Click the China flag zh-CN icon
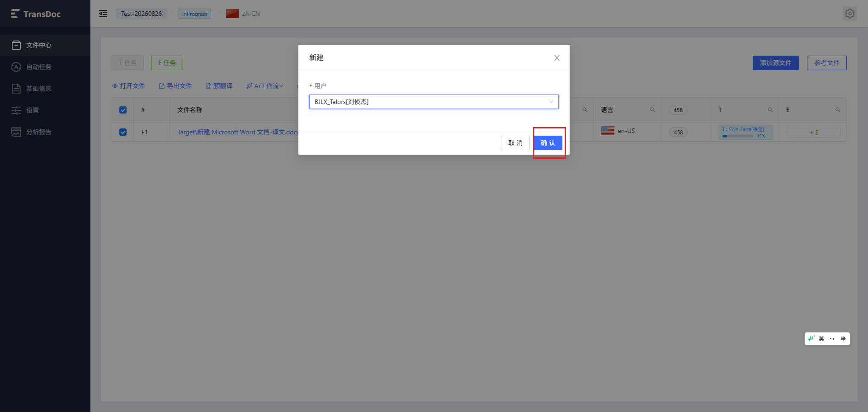 pos(232,14)
